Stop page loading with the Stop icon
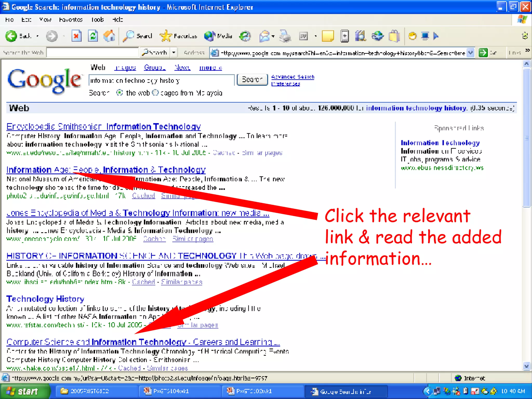Viewport: 532px width, 399px height. tap(76, 36)
